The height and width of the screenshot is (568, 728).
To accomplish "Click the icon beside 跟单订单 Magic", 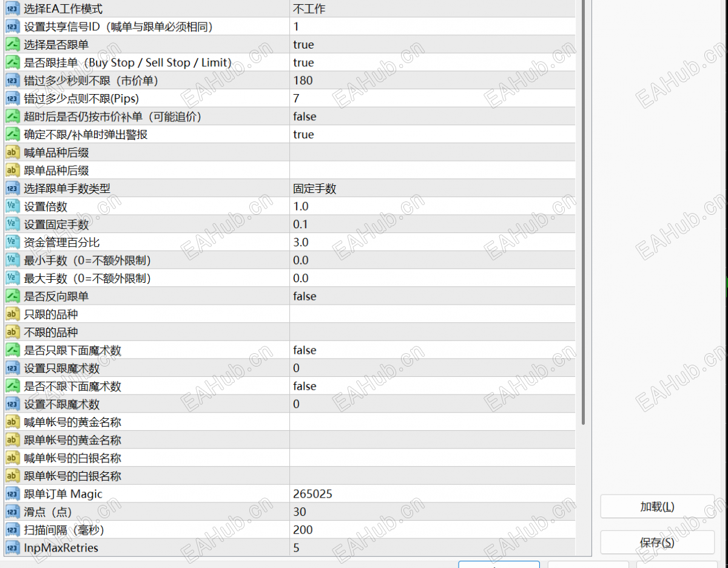I will coord(13,494).
